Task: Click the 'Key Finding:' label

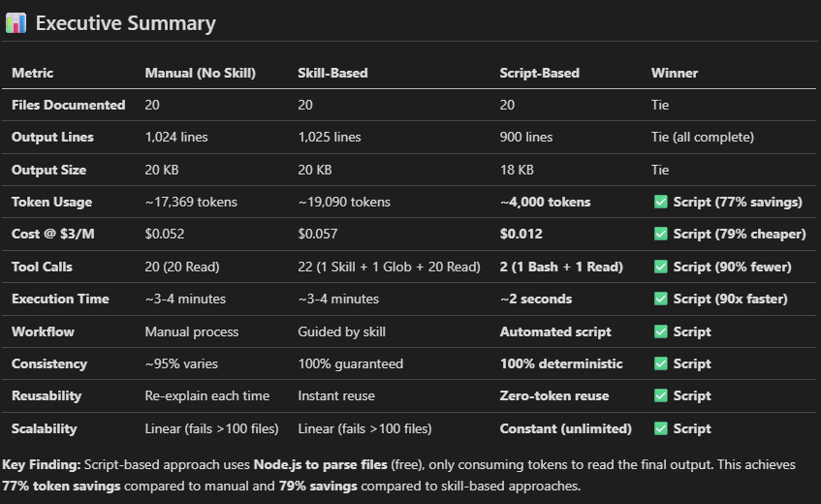Action: (40, 465)
